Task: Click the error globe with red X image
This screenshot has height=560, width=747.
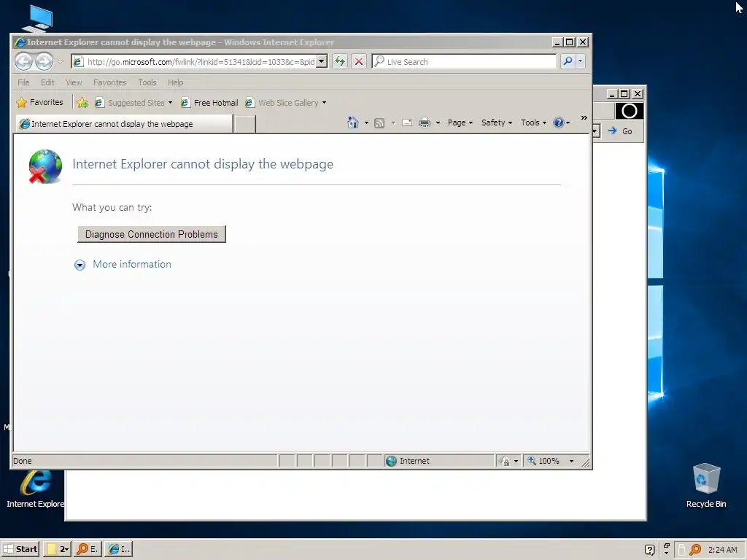Action: coord(45,166)
